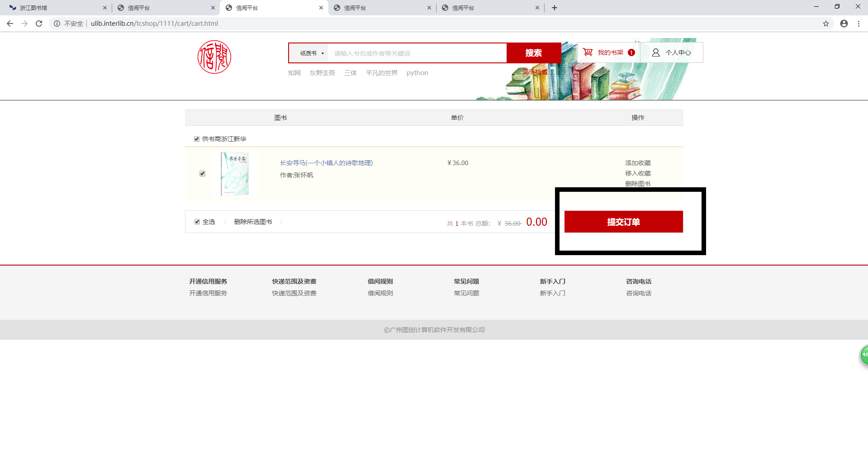Toggle the 全选 select-all checkbox
Viewport: 868px width, 470px height.
click(197, 222)
